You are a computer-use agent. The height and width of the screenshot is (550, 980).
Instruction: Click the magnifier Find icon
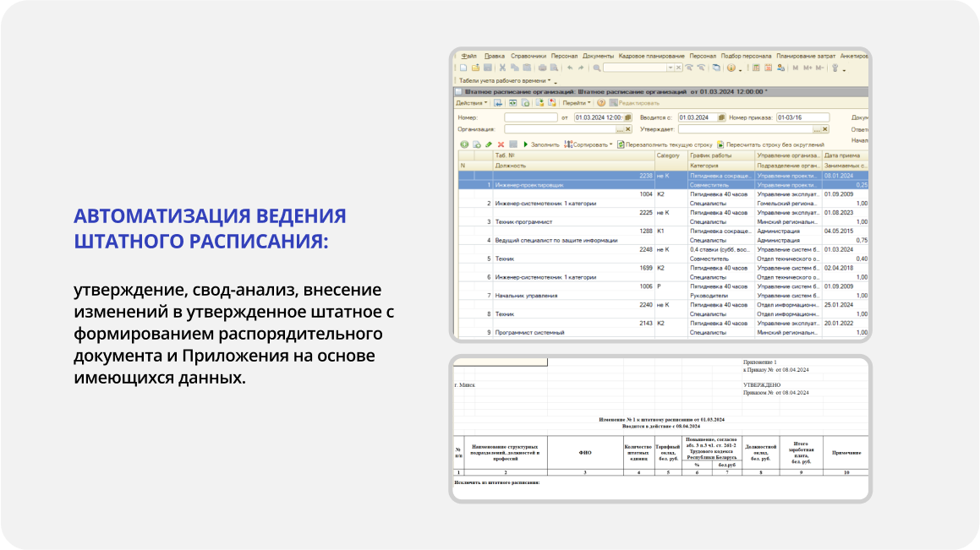597,68
